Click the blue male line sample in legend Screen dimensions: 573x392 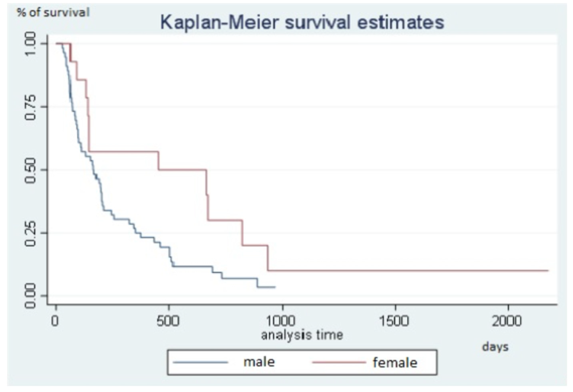tap(200, 362)
